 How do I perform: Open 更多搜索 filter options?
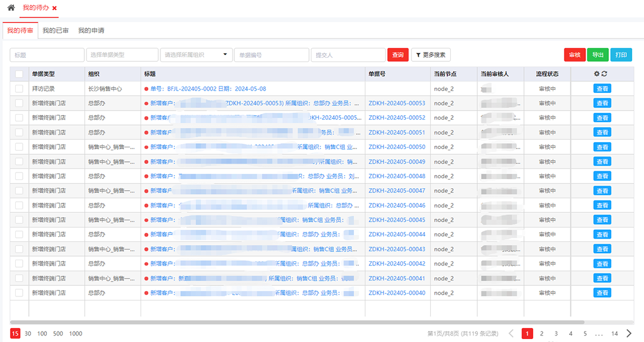(x=430, y=54)
